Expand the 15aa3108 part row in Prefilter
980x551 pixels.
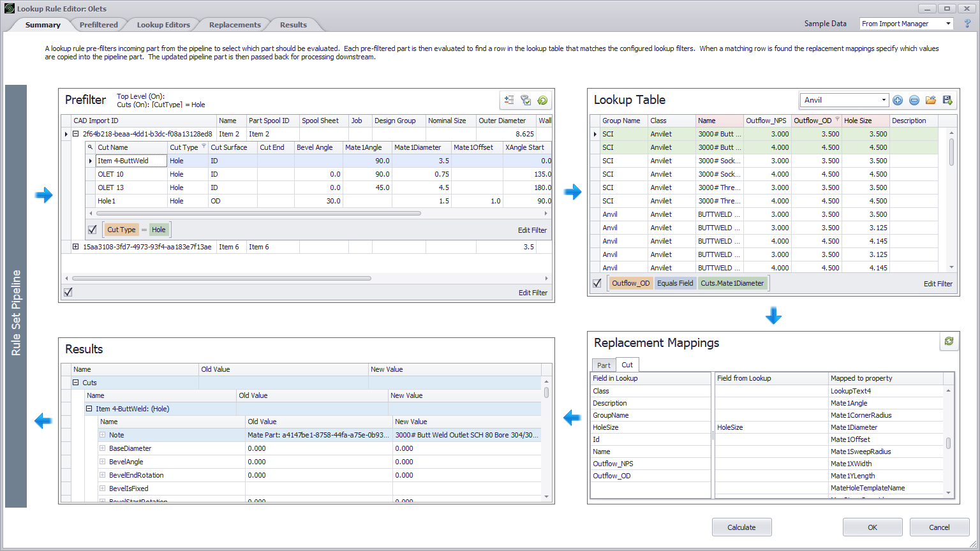pyautogui.click(x=75, y=246)
